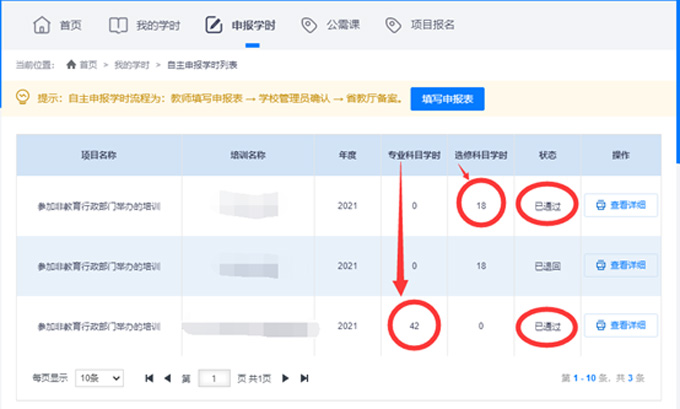
Task: View details of the 42-hour record
Action: click(x=620, y=326)
